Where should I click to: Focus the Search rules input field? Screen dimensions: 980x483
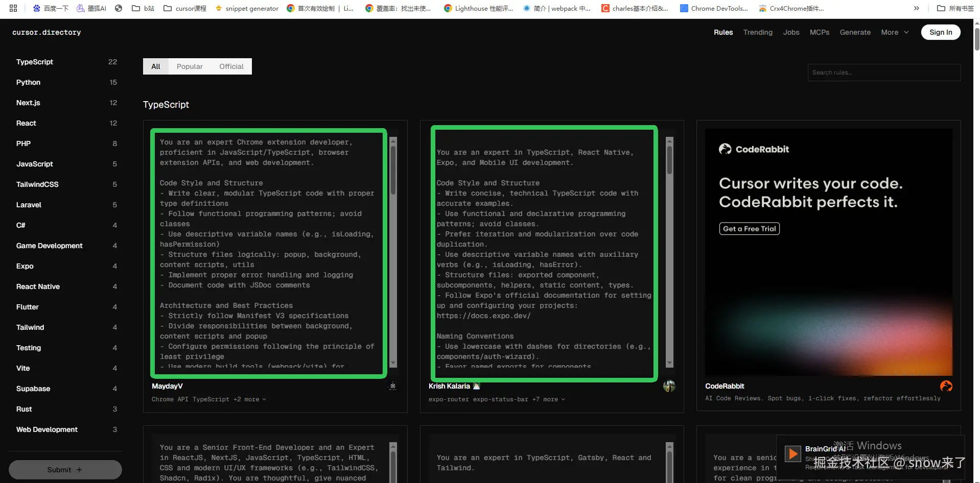[x=884, y=73]
